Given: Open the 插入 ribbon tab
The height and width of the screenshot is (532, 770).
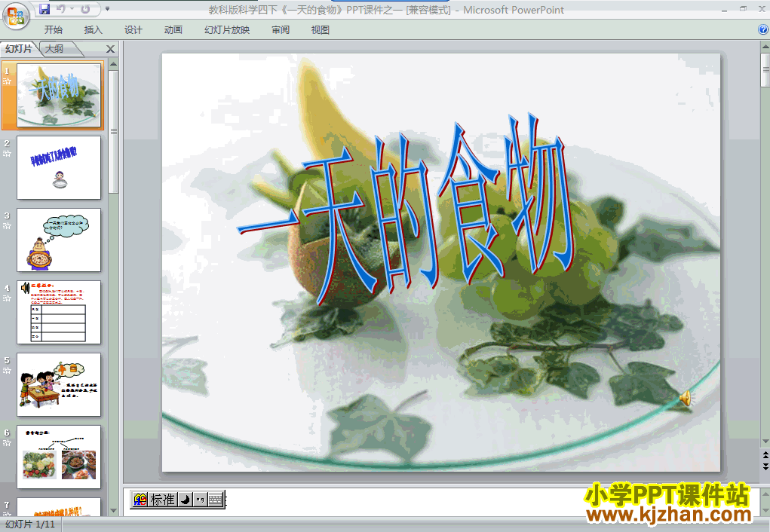Looking at the screenshot, I should (x=94, y=30).
